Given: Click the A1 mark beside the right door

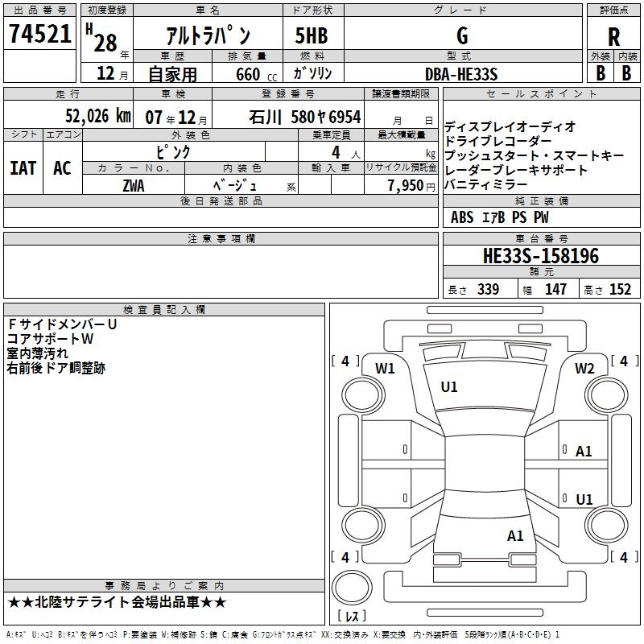Looking at the screenshot, I should tap(584, 452).
